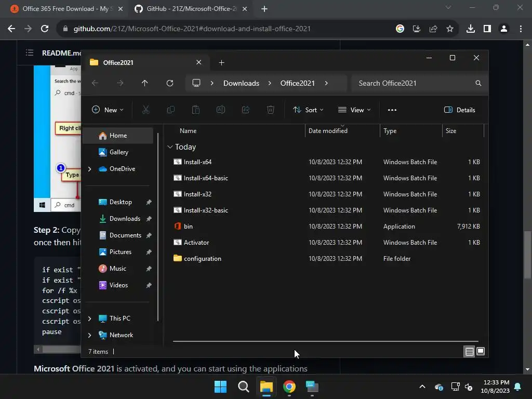Click Chrome icon on the taskbar
532x399 pixels.
(x=289, y=387)
